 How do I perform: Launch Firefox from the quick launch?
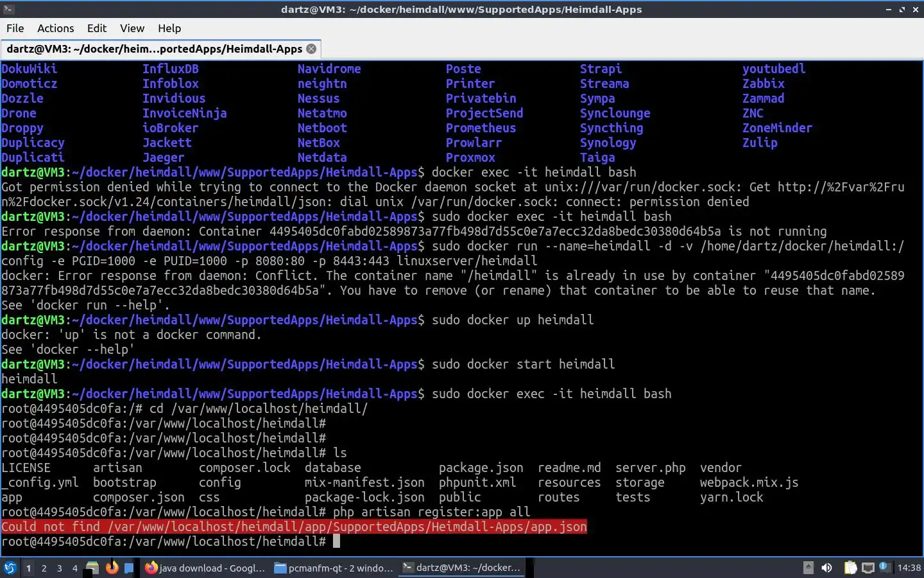[x=112, y=568]
